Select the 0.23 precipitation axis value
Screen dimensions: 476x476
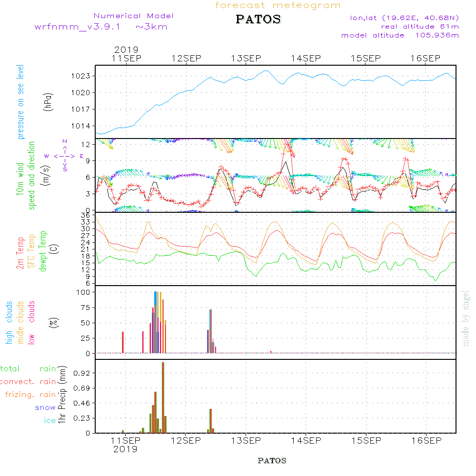[x=82, y=418]
